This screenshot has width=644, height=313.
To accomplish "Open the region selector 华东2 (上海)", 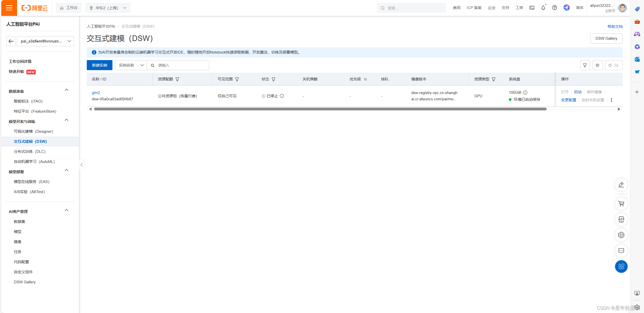I will coord(108,8).
